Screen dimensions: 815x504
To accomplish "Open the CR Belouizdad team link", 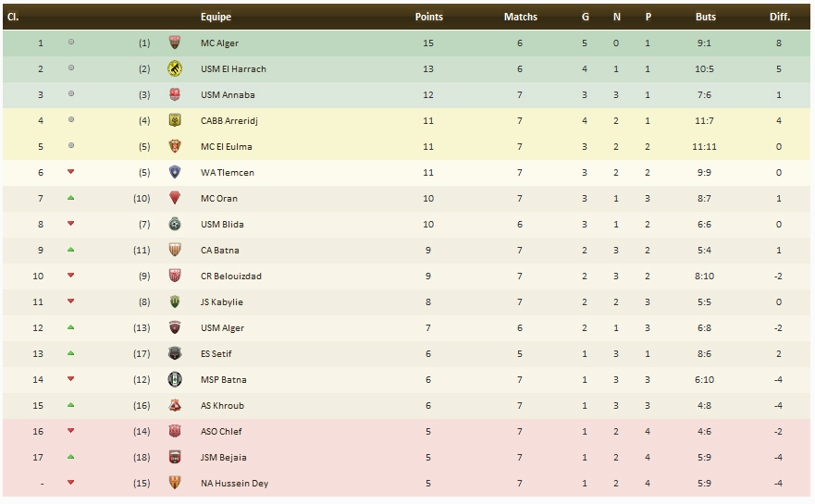I will [x=231, y=276].
